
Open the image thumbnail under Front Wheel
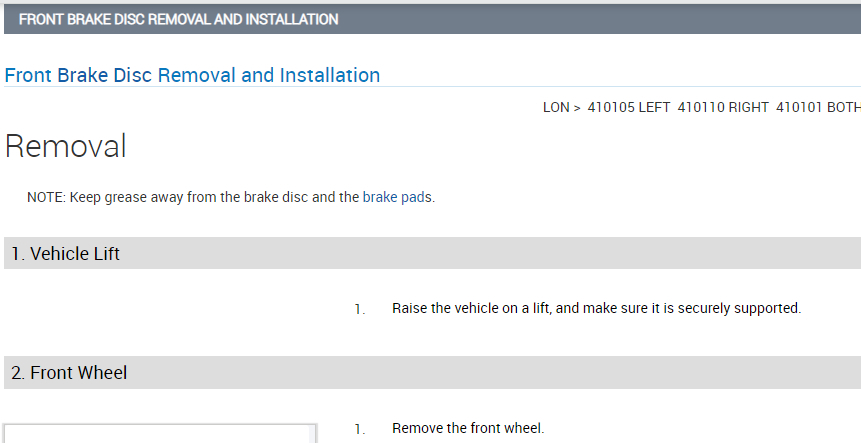pyautogui.click(x=160, y=434)
